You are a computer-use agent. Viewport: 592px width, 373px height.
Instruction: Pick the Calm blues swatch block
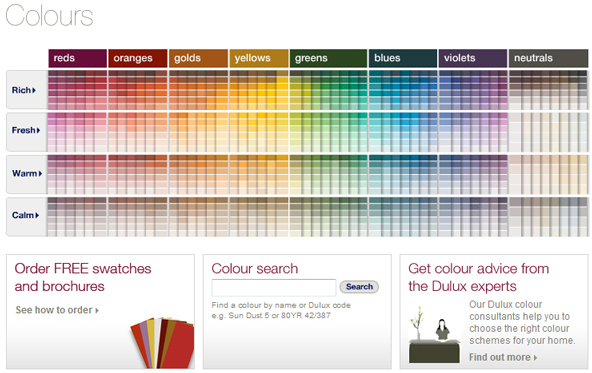[403, 217]
